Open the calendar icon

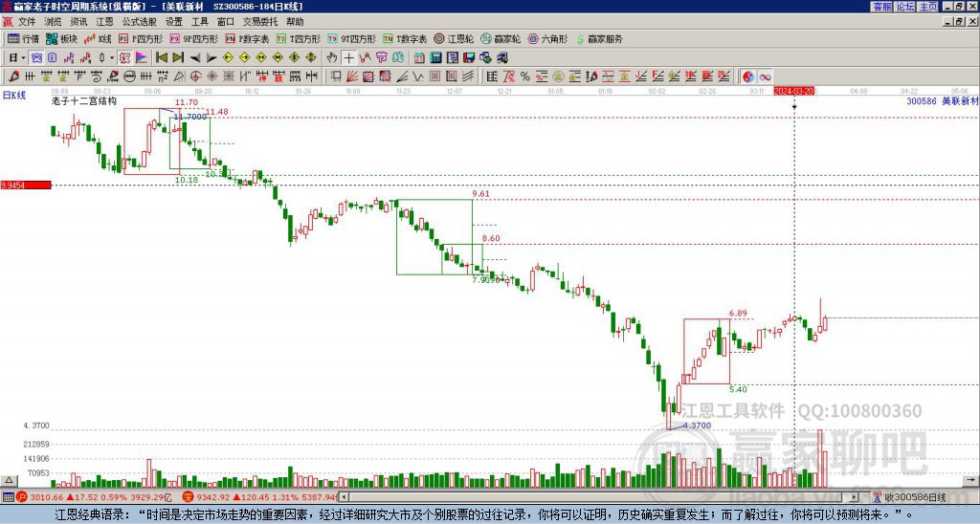coord(419,58)
